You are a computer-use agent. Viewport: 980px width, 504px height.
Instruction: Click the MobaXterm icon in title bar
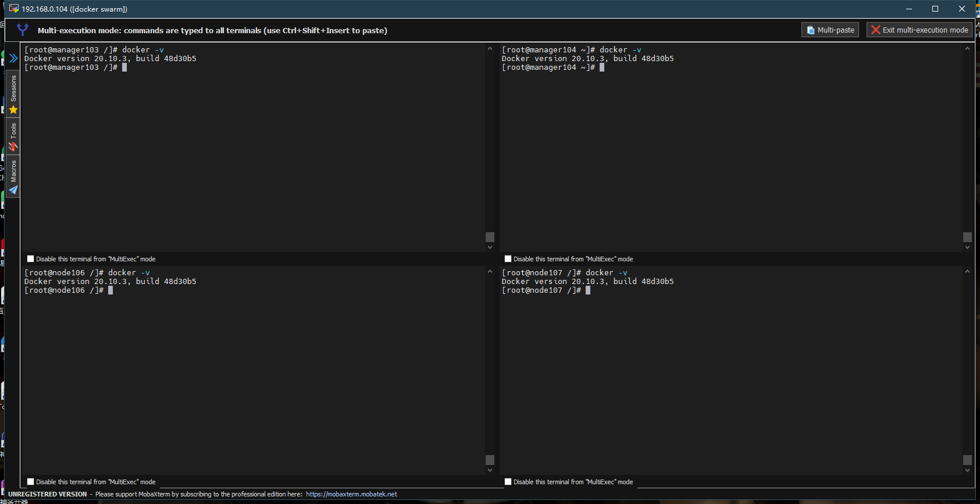[14, 9]
